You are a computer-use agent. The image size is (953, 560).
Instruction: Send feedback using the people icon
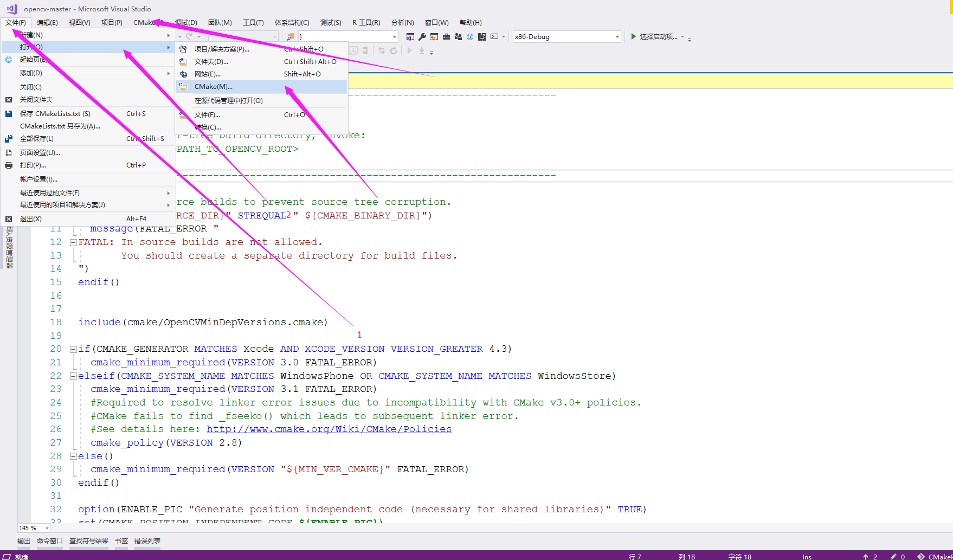tap(458, 36)
